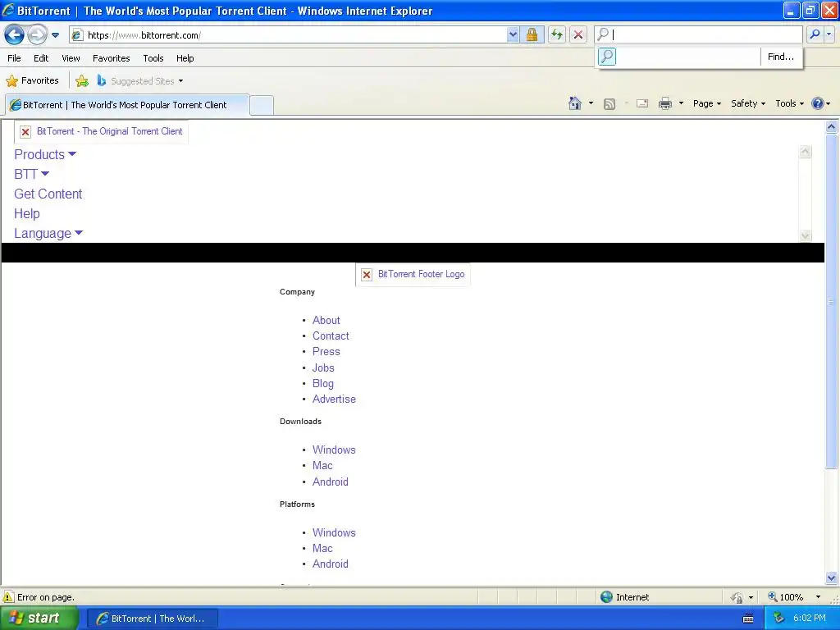
Task: Click Mac under Platforms
Action: coord(322,549)
